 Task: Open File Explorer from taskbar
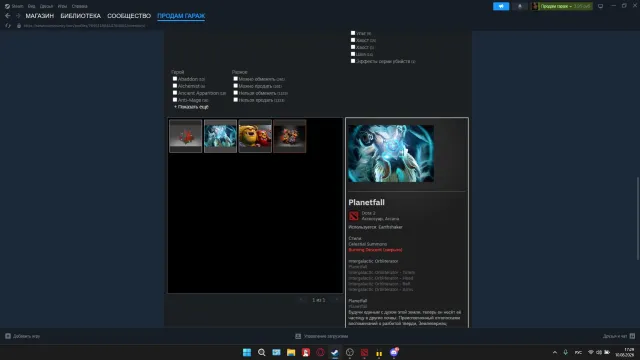coord(291,352)
